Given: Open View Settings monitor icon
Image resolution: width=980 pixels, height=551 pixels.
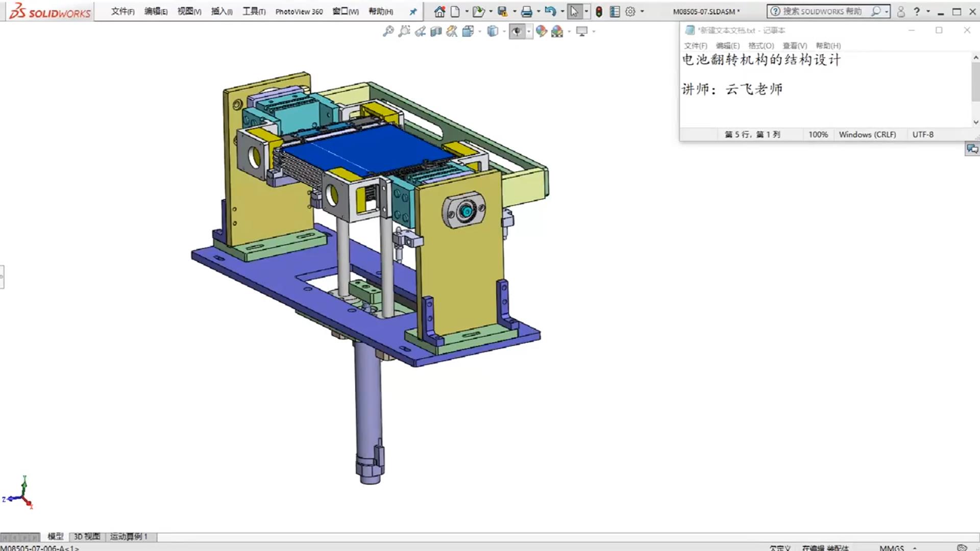Looking at the screenshot, I should point(582,31).
